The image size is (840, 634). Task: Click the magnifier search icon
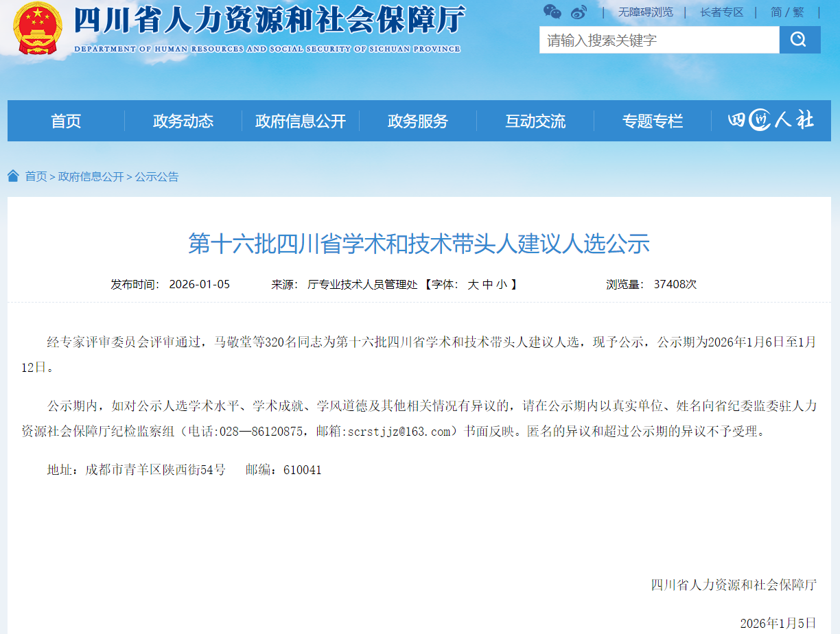point(800,40)
